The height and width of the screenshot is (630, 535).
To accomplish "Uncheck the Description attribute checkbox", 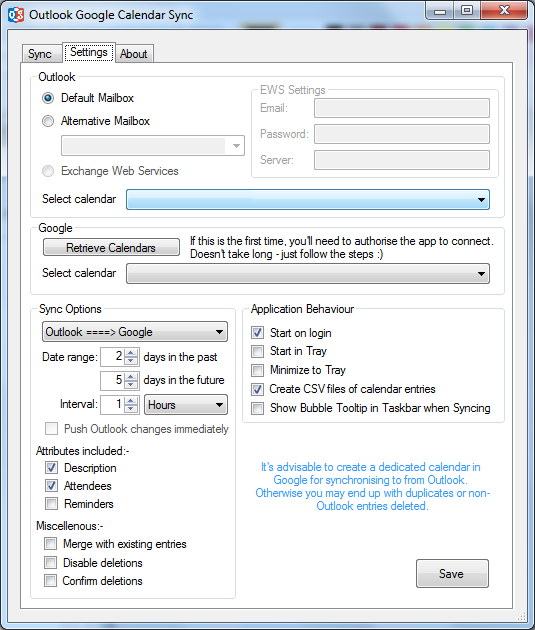I will pyautogui.click(x=51, y=468).
